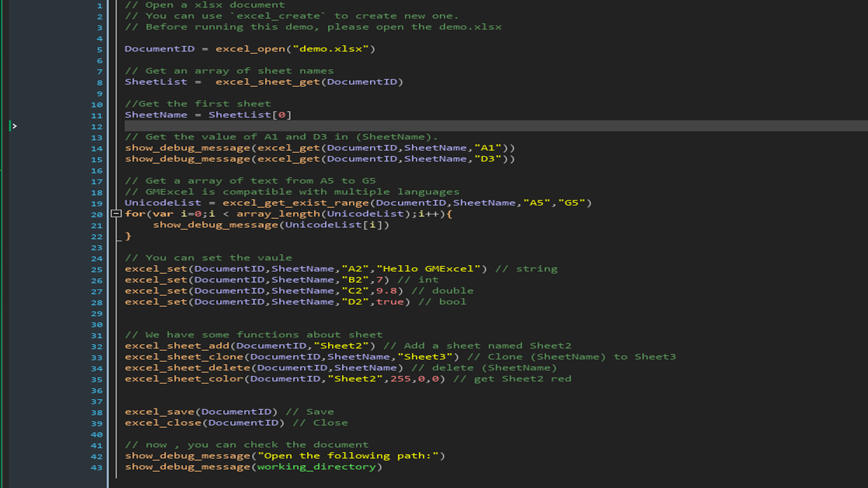The width and height of the screenshot is (868, 488).
Task: Click the true keyword on line 28
Action: coord(390,302)
